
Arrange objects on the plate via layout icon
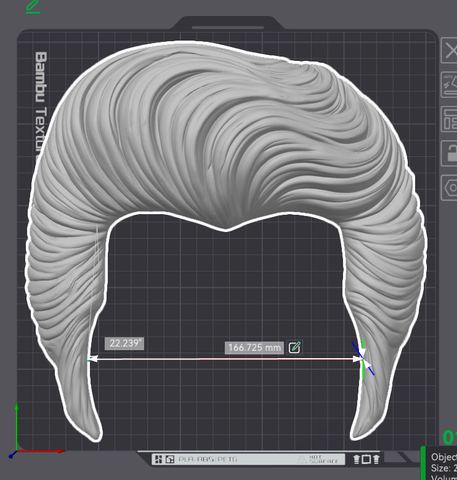pos(449,119)
